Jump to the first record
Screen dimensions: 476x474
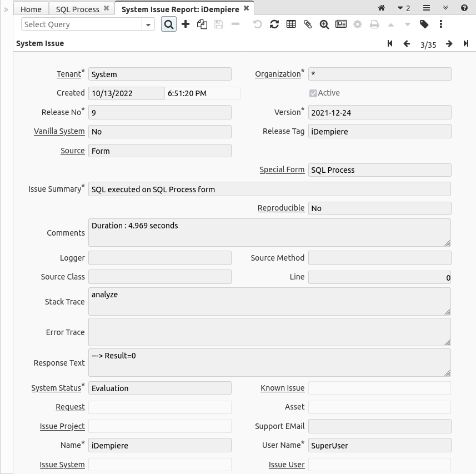pos(390,44)
